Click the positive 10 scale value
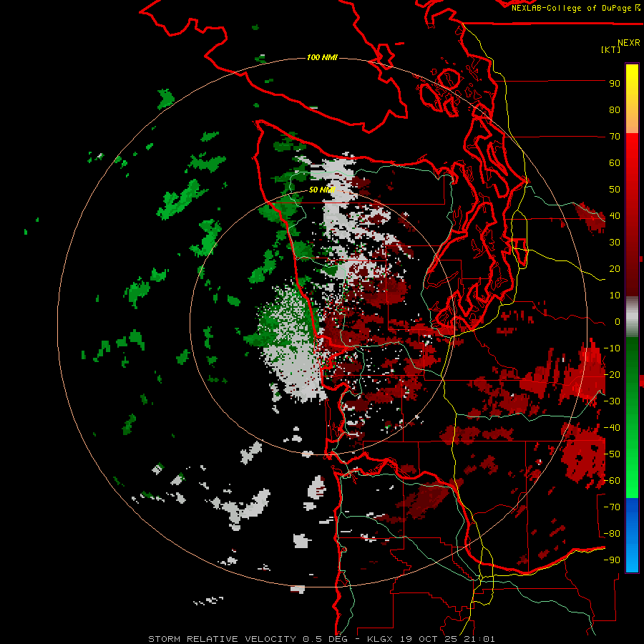Screen dimensions: 644x644 615,296
